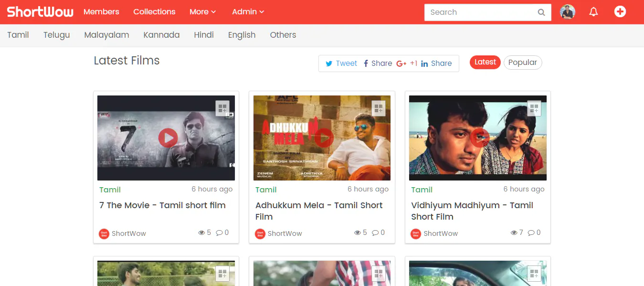Click comments icon on Vidhiyum Madhiyum
The height and width of the screenshot is (286, 644).
(531, 233)
